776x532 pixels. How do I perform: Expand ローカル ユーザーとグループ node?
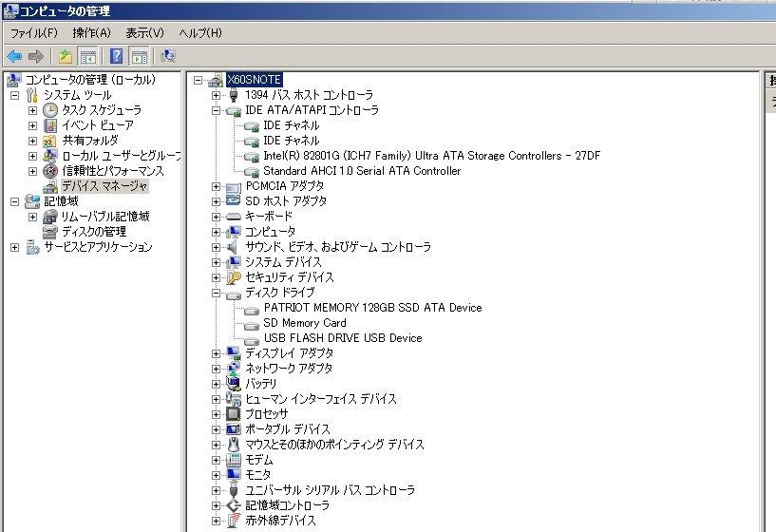[32, 156]
